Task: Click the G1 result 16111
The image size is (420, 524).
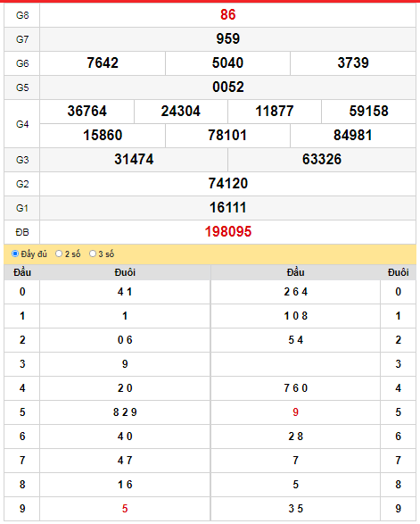Action: coord(228,207)
